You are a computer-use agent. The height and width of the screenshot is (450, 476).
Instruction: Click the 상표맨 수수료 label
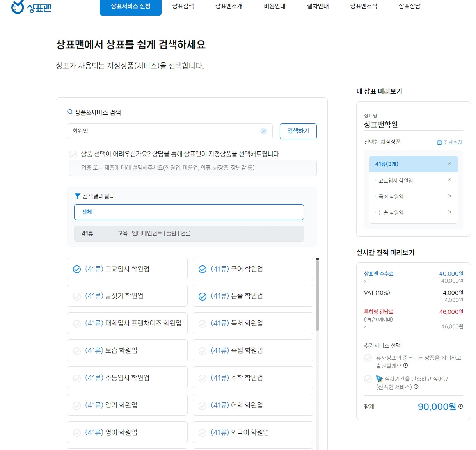(x=378, y=274)
